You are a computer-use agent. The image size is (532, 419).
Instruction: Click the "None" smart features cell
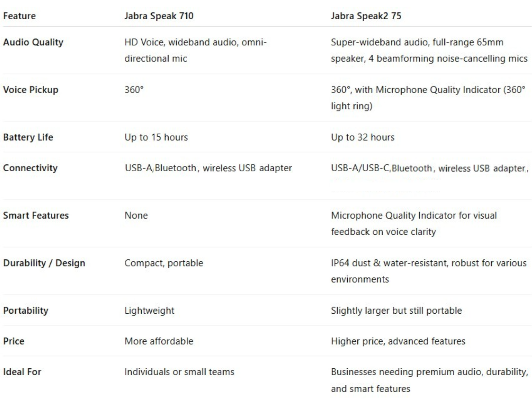(136, 216)
